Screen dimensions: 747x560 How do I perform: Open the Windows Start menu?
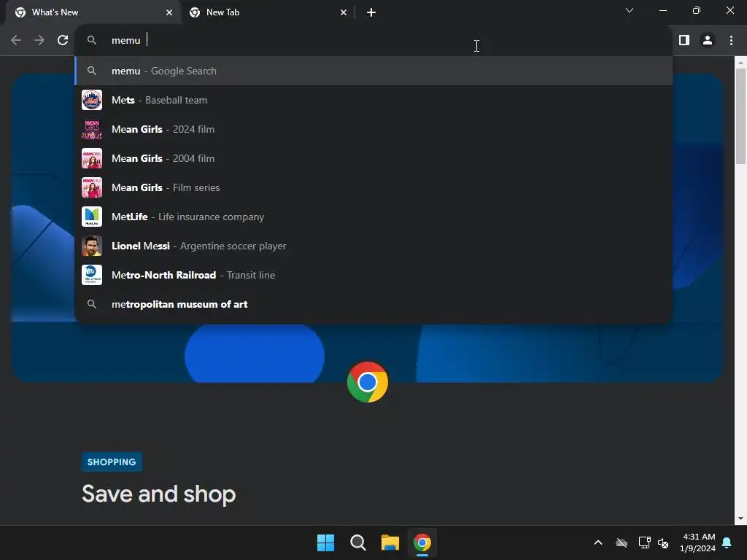coord(326,542)
